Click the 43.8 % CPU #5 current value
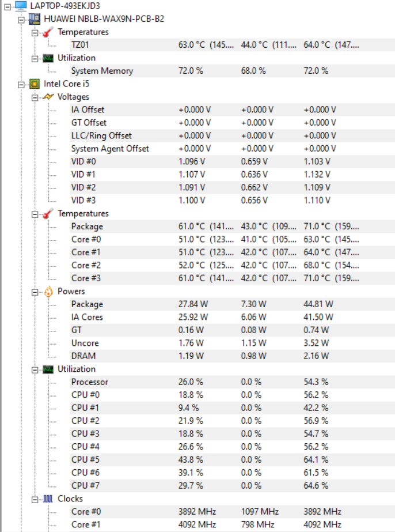Screen dimensions: 395x532 pos(191,460)
